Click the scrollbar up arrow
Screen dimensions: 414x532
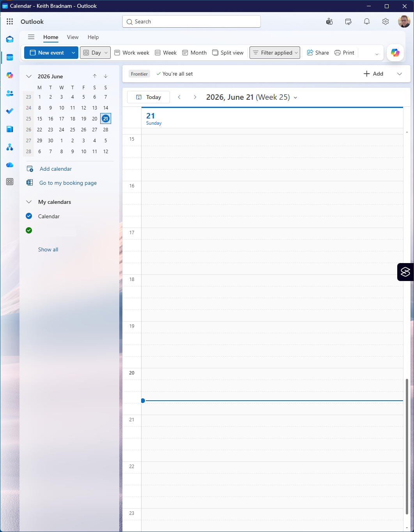click(x=407, y=132)
